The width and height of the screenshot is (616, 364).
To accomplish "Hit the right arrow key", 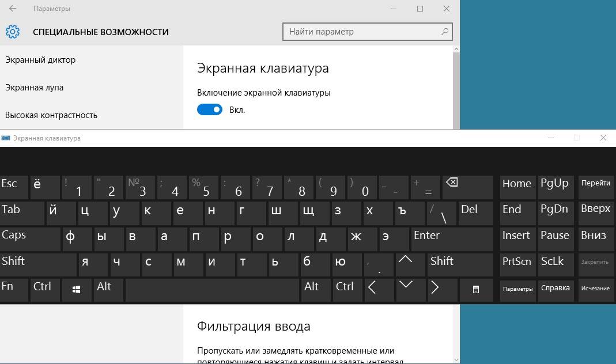I will coord(442,290).
